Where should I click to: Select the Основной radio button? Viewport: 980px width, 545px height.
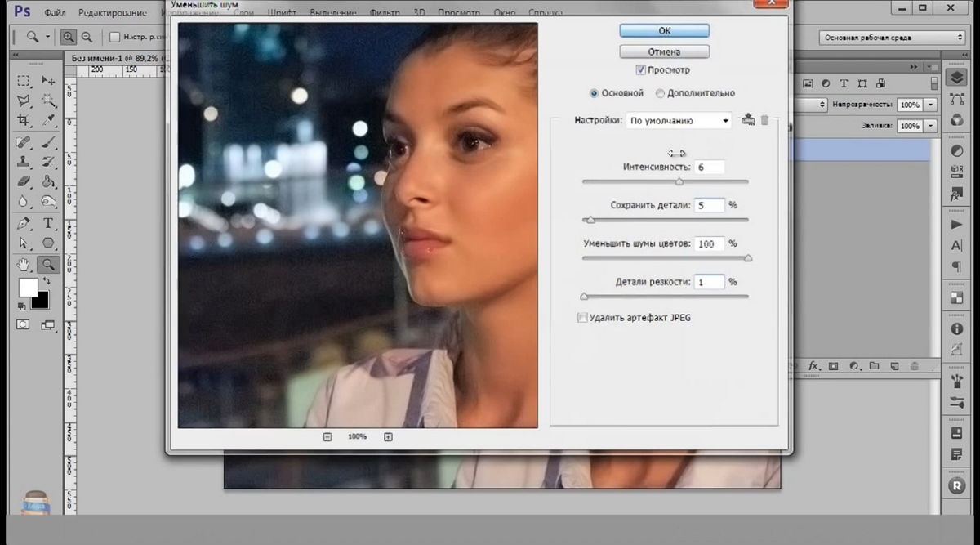click(594, 93)
